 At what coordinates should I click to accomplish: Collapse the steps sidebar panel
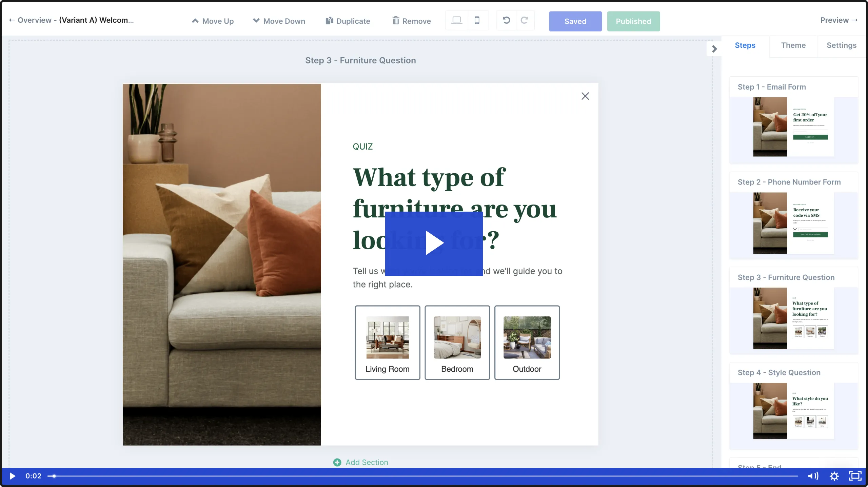click(714, 49)
